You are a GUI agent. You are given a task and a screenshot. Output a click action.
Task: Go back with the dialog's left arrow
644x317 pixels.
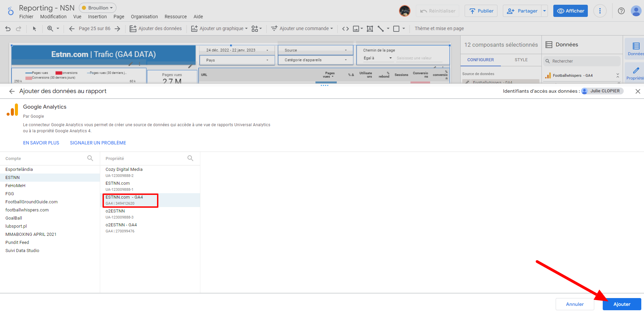click(12, 91)
